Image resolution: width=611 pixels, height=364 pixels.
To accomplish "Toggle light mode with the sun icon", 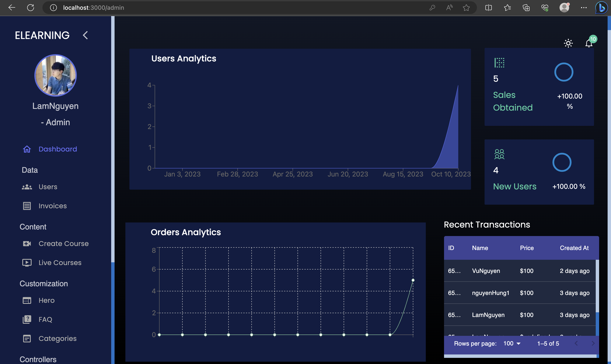I will pos(568,43).
